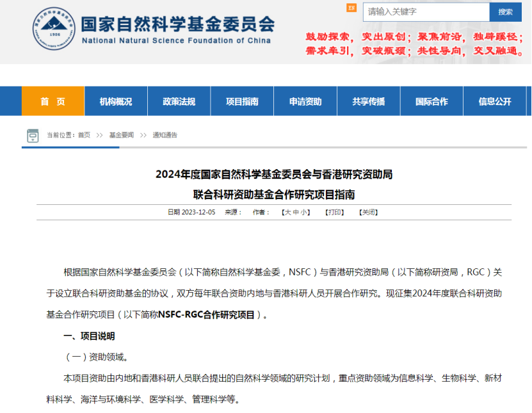Set article font size to 大
This screenshot has height=413, width=532.
[287, 212]
